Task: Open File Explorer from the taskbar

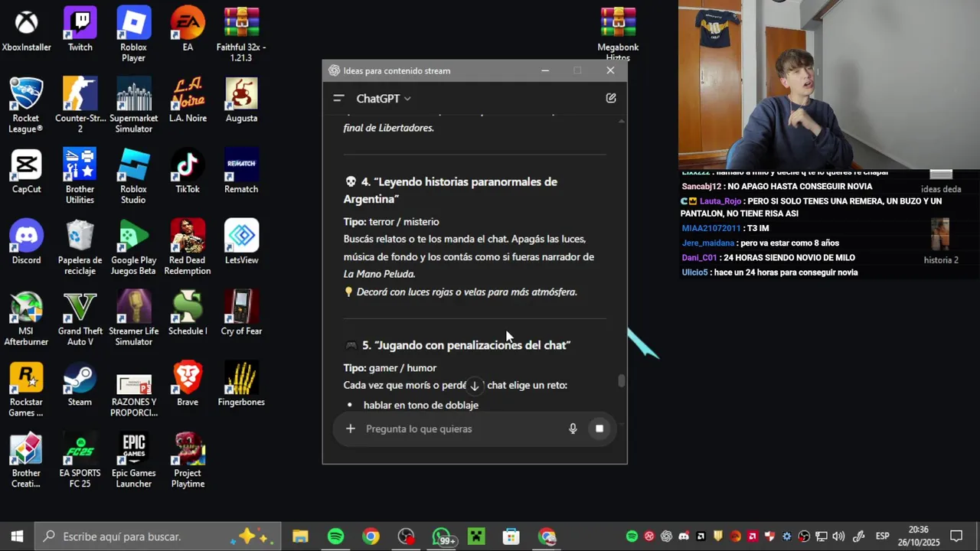Action: (x=300, y=536)
